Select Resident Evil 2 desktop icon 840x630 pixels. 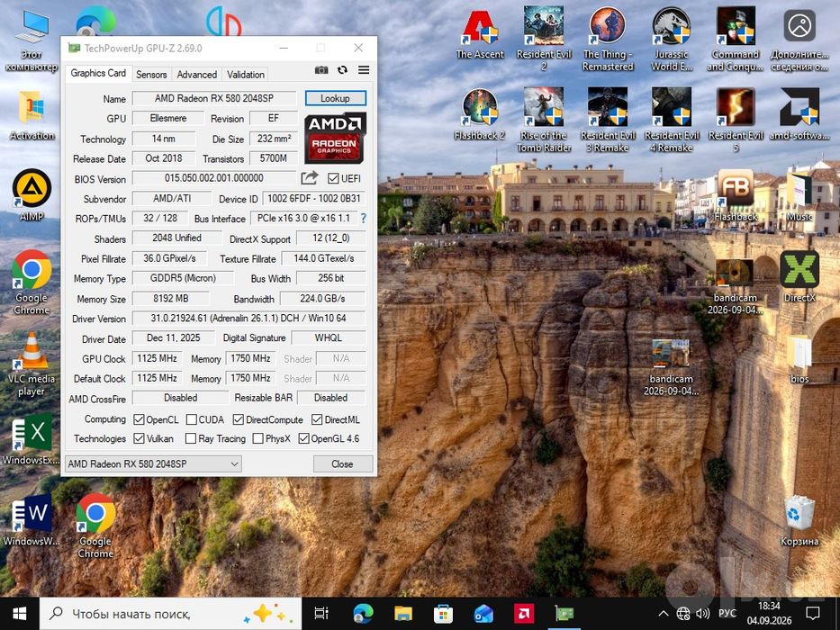(x=544, y=38)
